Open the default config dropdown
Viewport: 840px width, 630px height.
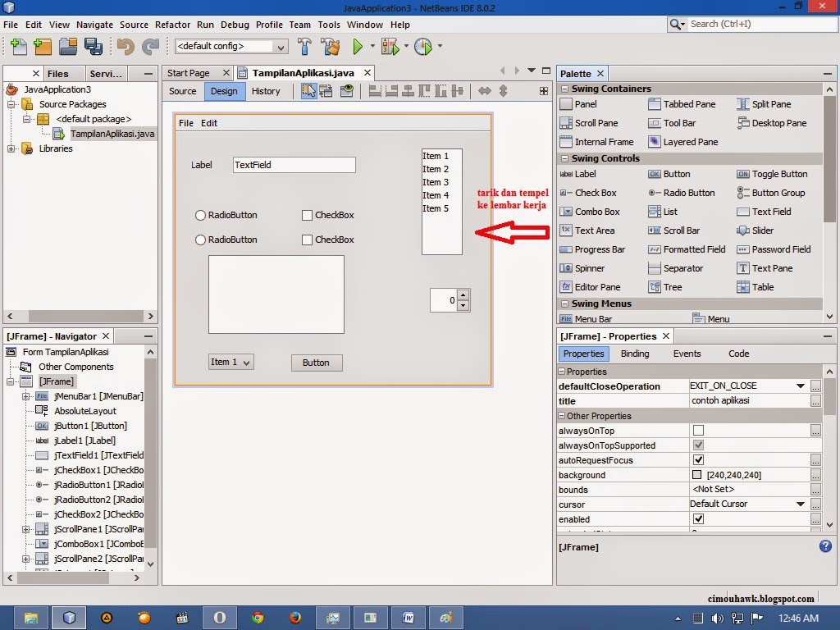point(283,47)
